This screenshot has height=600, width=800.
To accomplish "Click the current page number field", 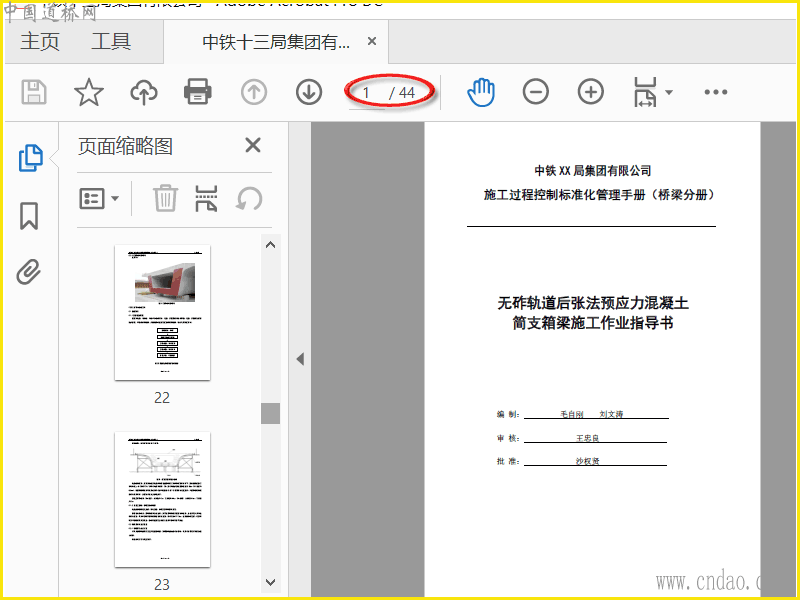I will click(366, 93).
